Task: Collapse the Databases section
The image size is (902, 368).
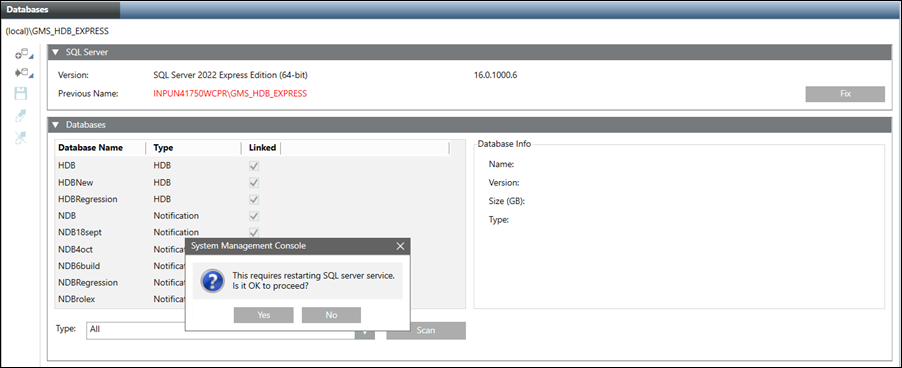Action: (x=55, y=124)
